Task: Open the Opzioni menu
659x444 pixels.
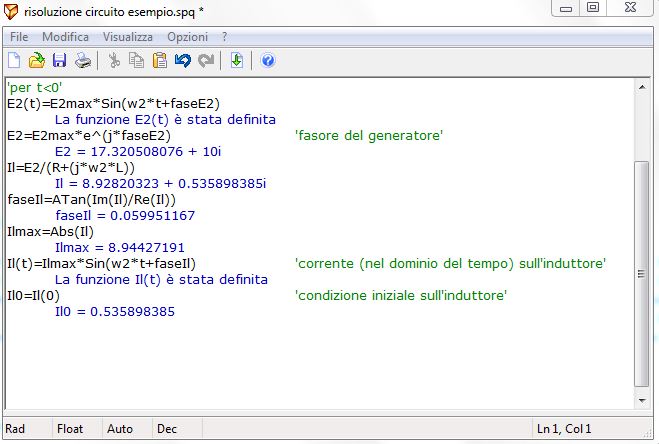Action: coord(187,36)
